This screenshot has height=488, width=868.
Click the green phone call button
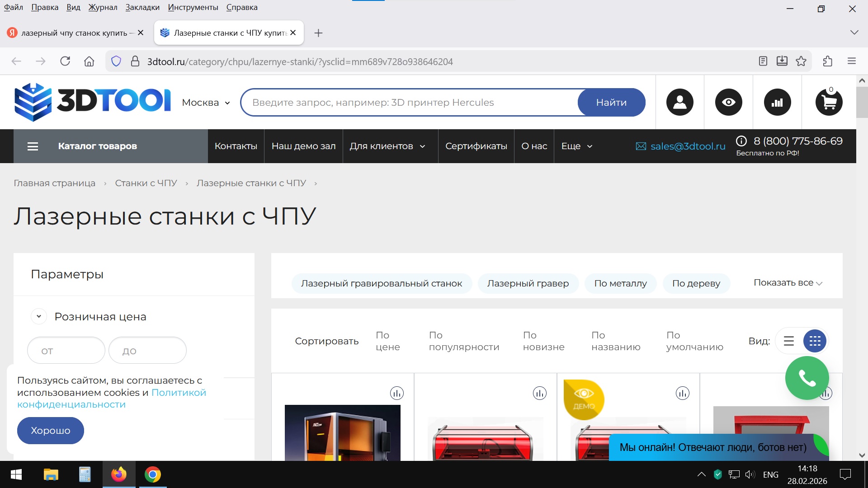point(807,378)
